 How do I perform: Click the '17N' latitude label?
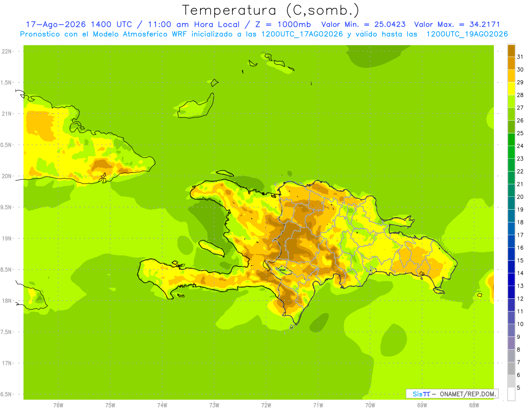(6, 363)
